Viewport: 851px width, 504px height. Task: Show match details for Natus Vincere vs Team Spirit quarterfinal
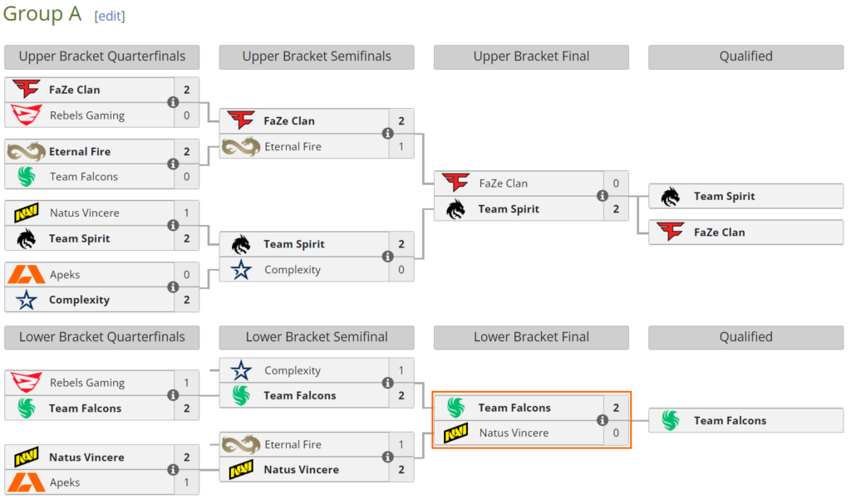pos(173,225)
